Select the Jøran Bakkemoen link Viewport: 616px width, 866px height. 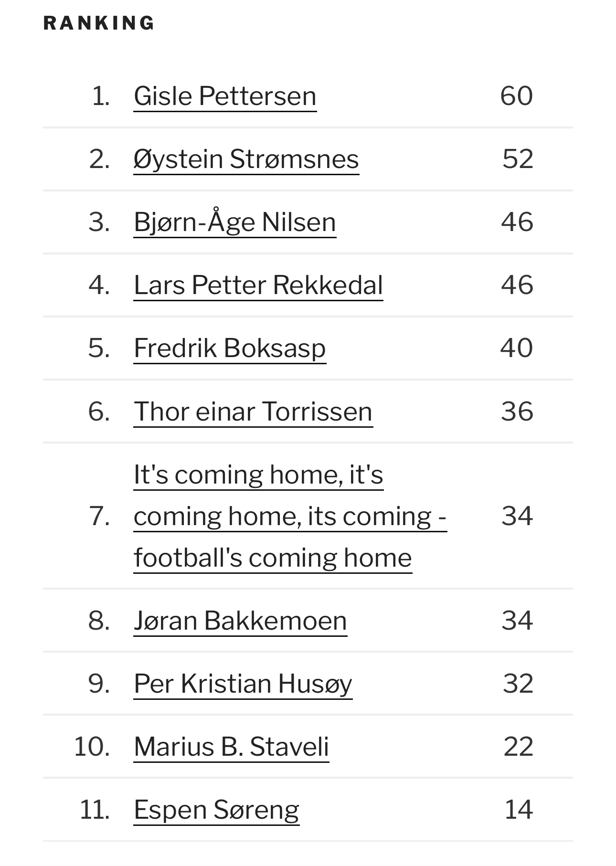pyautogui.click(x=240, y=620)
